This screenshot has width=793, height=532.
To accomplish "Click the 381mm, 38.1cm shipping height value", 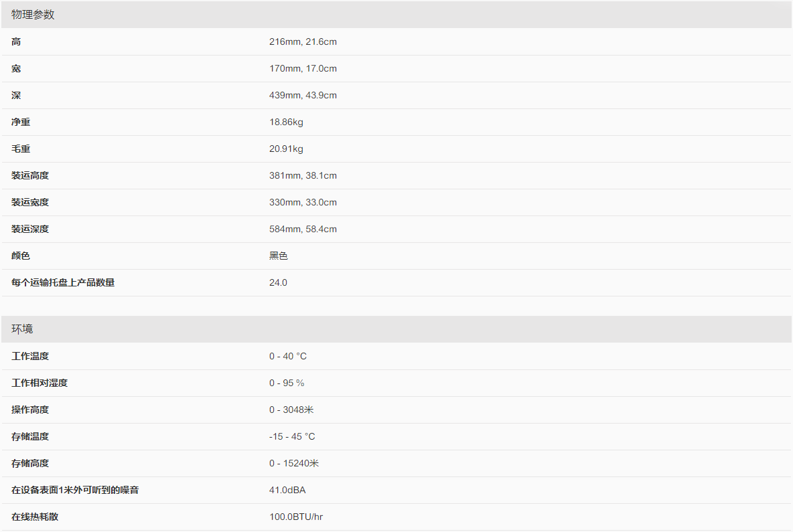I will pos(303,175).
